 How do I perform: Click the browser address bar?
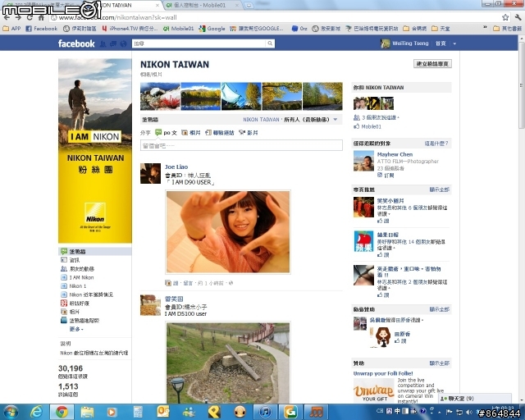tap(275, 17)
